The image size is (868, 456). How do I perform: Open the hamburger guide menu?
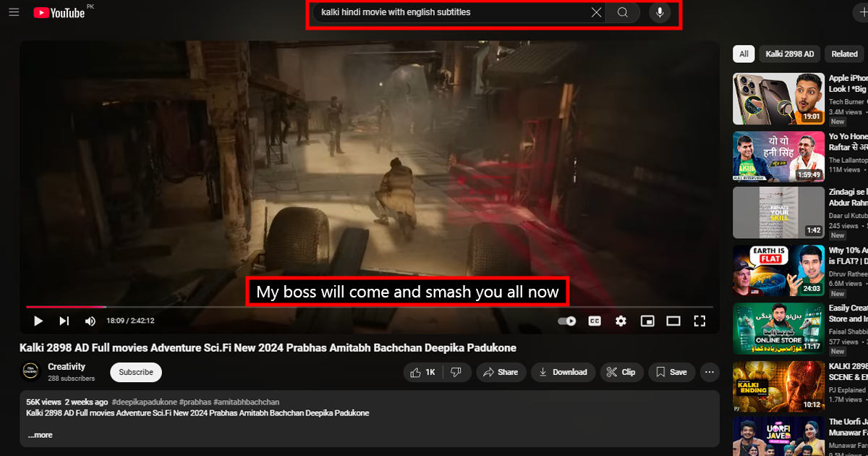[14, 12]
